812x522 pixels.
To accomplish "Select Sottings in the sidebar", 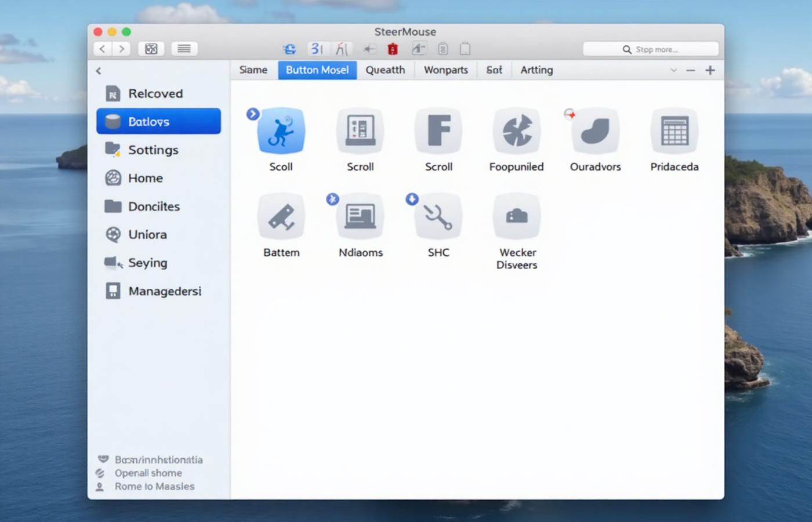I will coord(153,150).
